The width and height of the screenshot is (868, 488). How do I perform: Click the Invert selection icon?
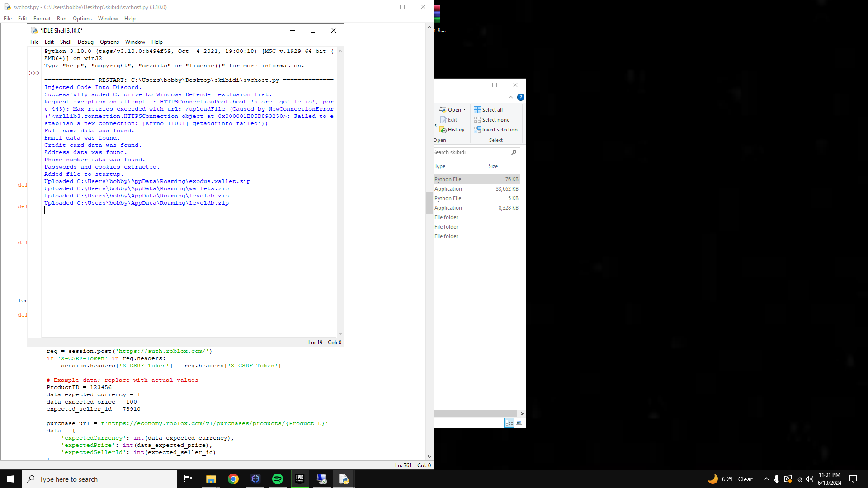pos(477,130)
